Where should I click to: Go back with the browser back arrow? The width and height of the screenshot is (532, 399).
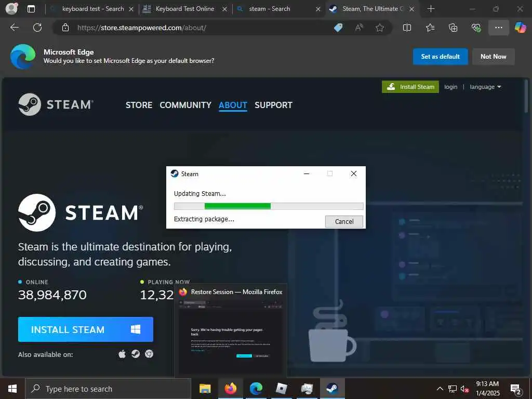15,28
